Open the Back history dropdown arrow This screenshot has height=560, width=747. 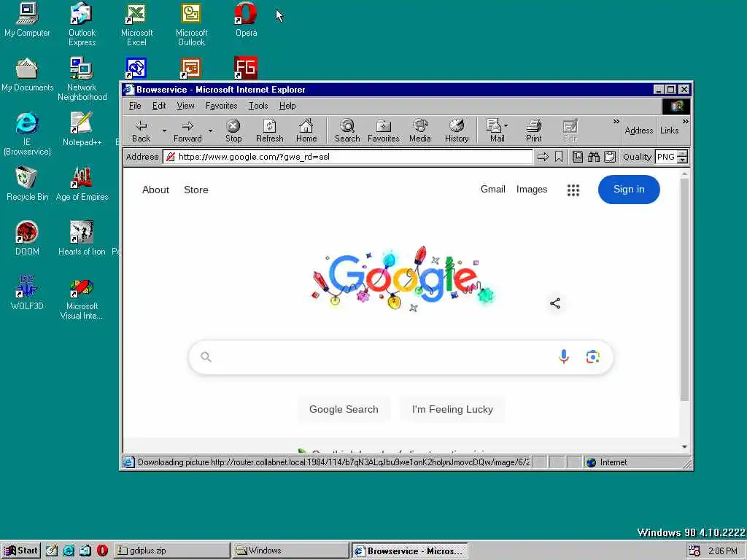click(x=164, y=131)
